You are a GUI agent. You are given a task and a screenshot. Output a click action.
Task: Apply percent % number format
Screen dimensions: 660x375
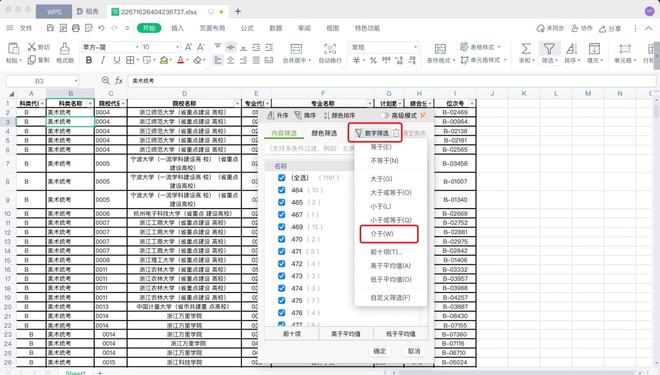pos(373,60)
